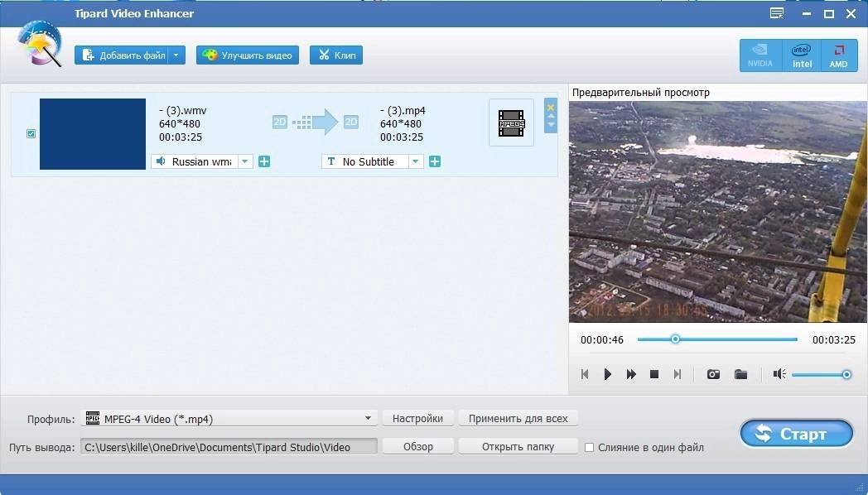Open the snapshot folder icon
The image size is (868, 495).
coord(740,374)
